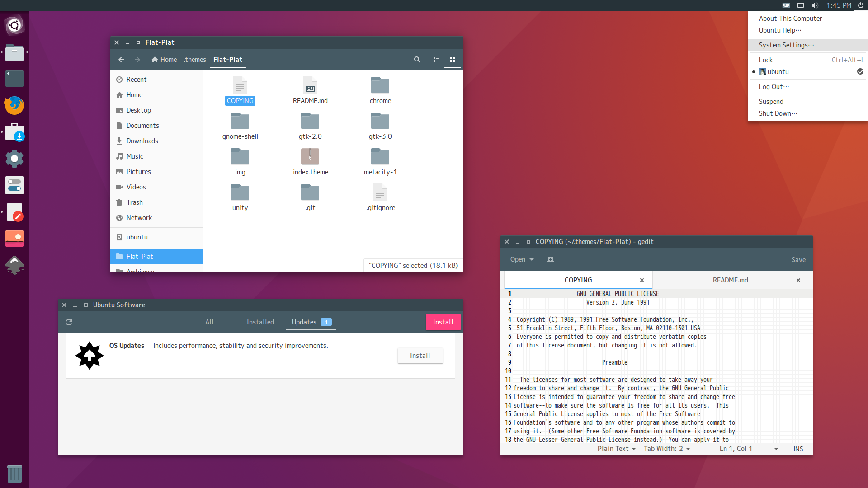Expand the line number dropdown in gedit
The height and width of the screenshot is (488, 868).
pos(776,449)
